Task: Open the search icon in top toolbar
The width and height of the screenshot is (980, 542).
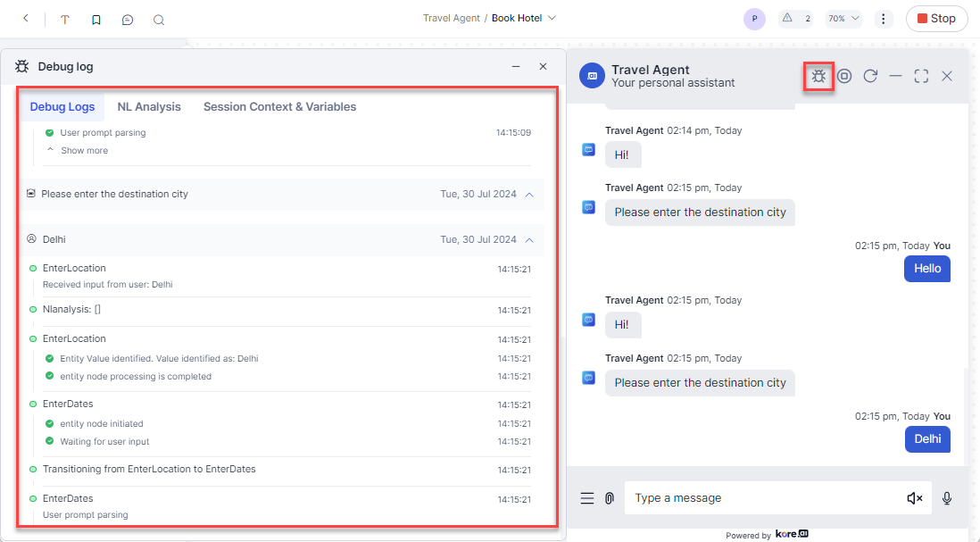Action: (159, 19)
